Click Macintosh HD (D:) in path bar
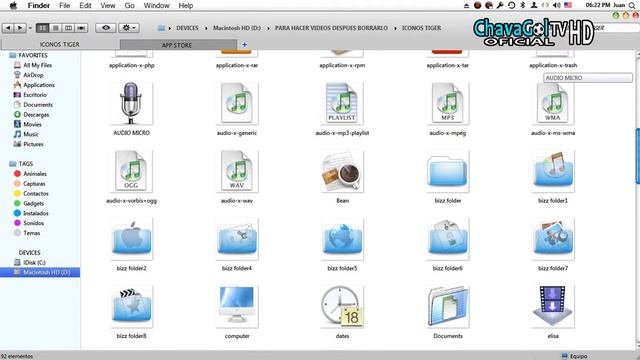This screenshot has height=360, width=640. [237, 28]
